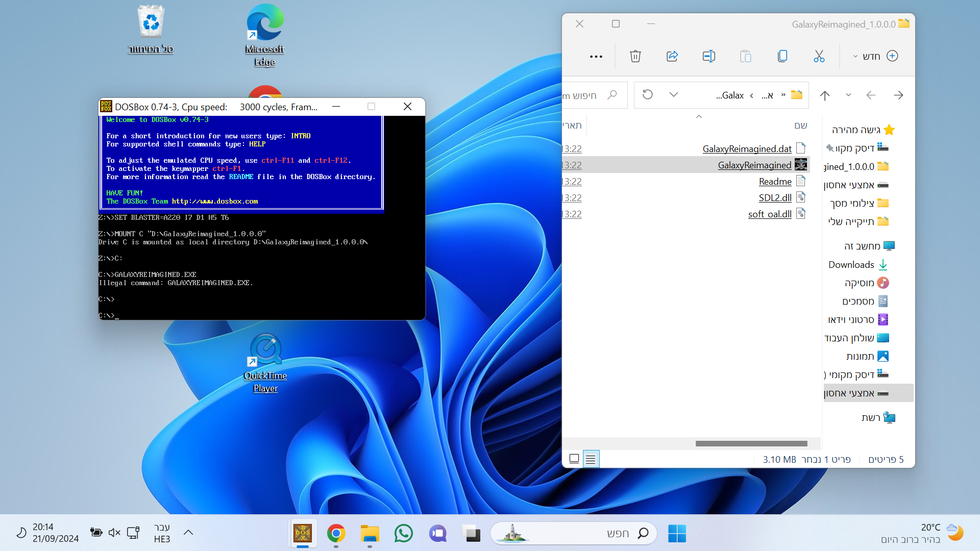Image resolution: width=980 pixels, height=551 pixels.
Task: Select the soft_oal.dll file
Action: 769,214
